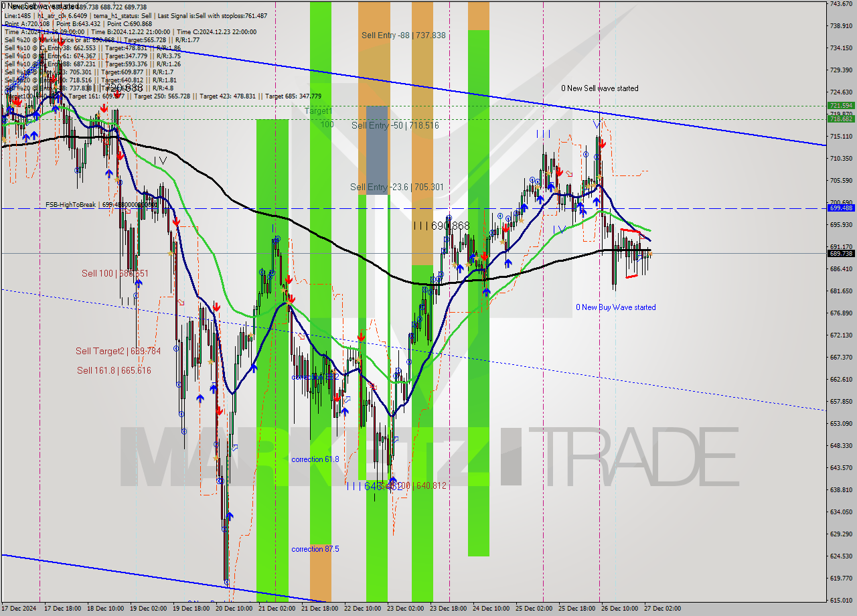Click the 681.650 price axis value

click(841, 291)
